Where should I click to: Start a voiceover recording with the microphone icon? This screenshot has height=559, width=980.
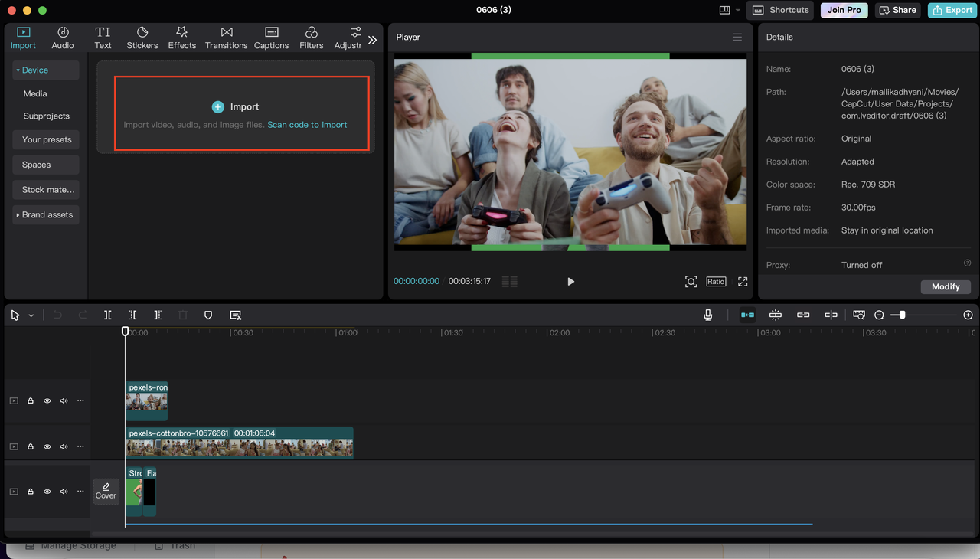tap(708, 315)
